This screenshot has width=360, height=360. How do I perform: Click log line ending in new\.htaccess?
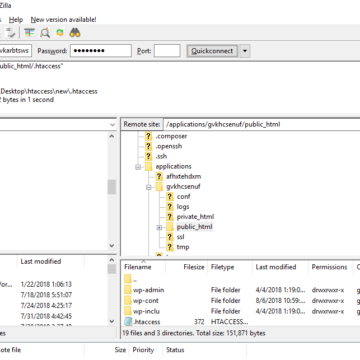pyautogui.click(x=49, y=91)
